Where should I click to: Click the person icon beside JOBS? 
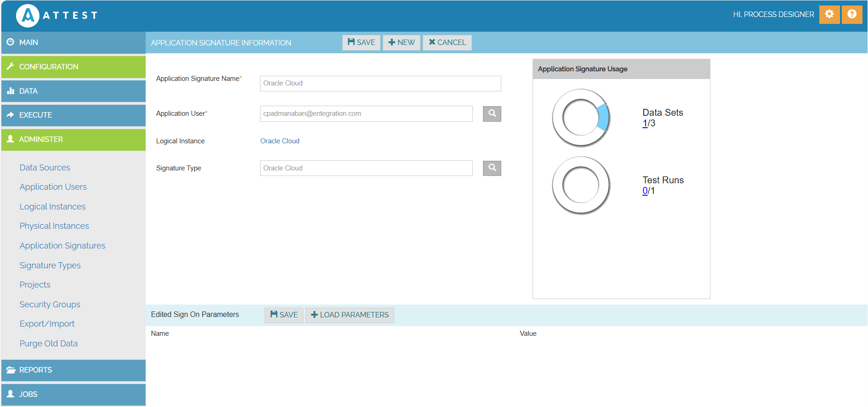[x=11, y=394]
